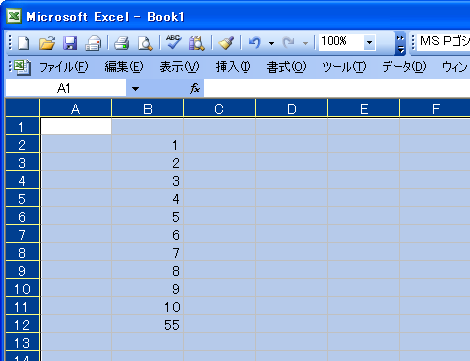This screenshot has width=470, height=361.
Task: Open the 挿入(I) menu
Action: coord(233,67)
